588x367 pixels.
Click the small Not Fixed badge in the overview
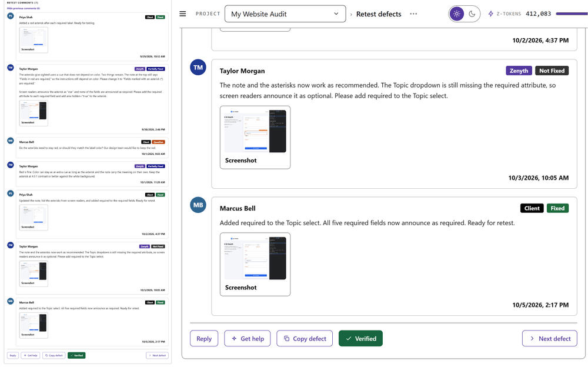tap(158, 246)
